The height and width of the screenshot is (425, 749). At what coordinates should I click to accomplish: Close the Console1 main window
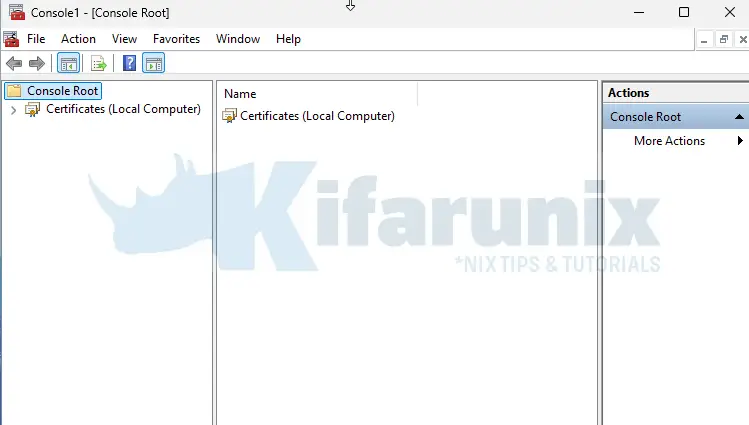coord(730,12)
